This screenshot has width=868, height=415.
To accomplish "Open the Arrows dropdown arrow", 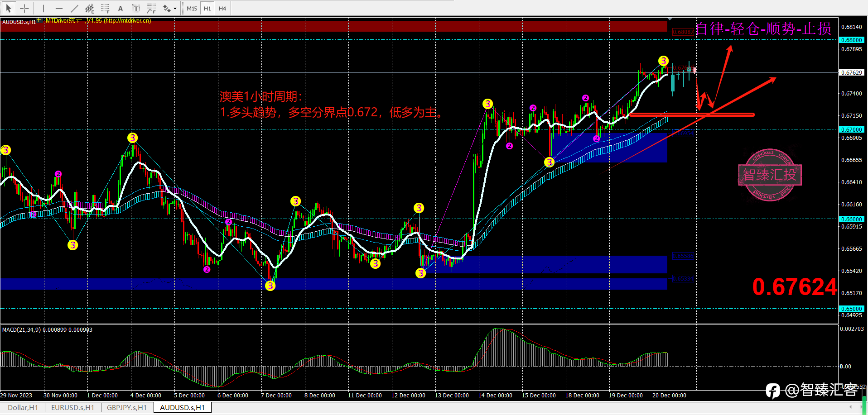I will (x=175, y=9).
